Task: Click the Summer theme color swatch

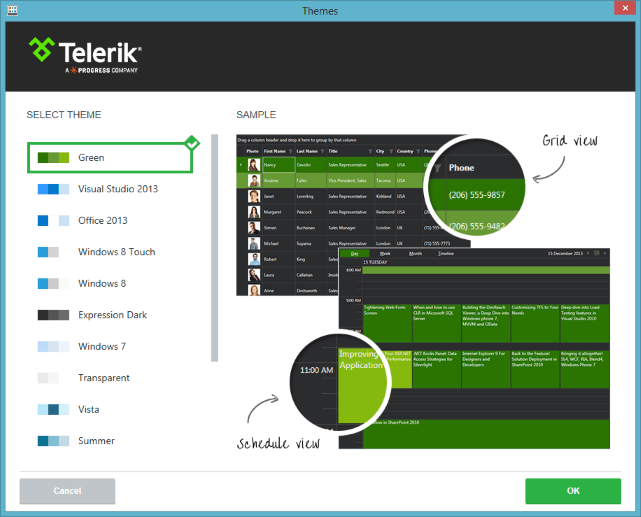Action: pyautogui.click(x=53, y=441)
